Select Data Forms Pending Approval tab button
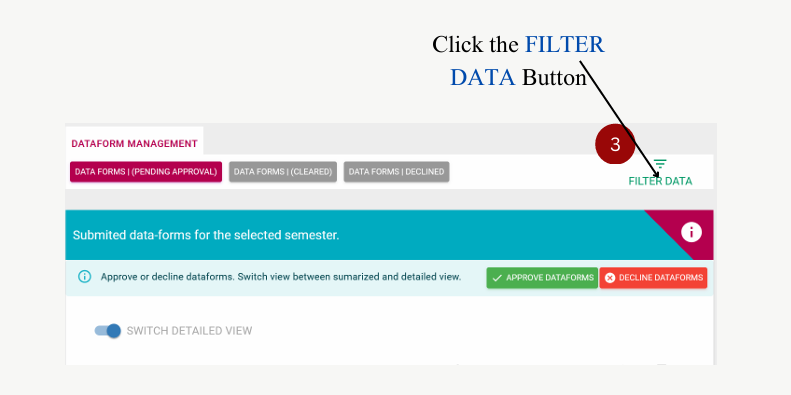 [146, 172]
